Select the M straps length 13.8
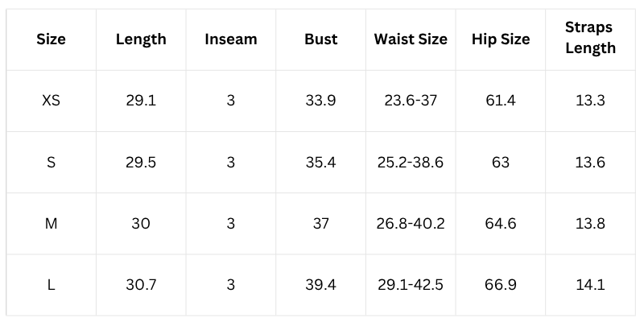The height and width of the screenshot is (322, 644). coord(590,223)
